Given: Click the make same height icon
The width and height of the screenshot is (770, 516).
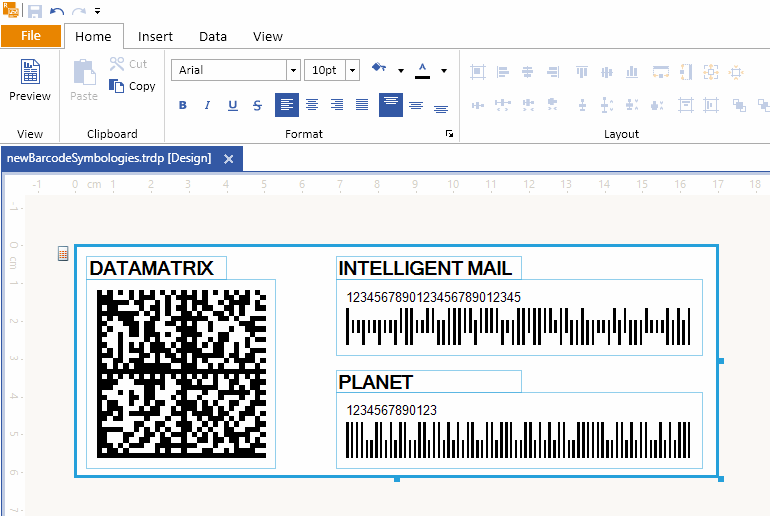Looking at the screenshot, I should tap(686, 72).
